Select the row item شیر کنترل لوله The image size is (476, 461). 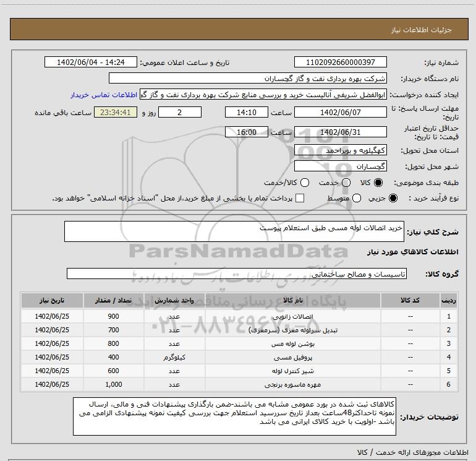tap(292, 371)
